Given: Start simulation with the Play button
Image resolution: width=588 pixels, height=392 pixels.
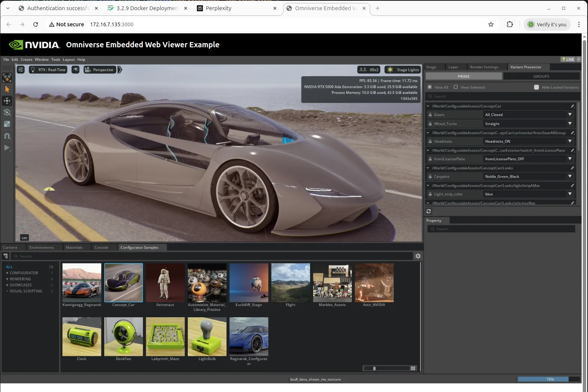Looking at the screenshot, I should pos(7,148).
